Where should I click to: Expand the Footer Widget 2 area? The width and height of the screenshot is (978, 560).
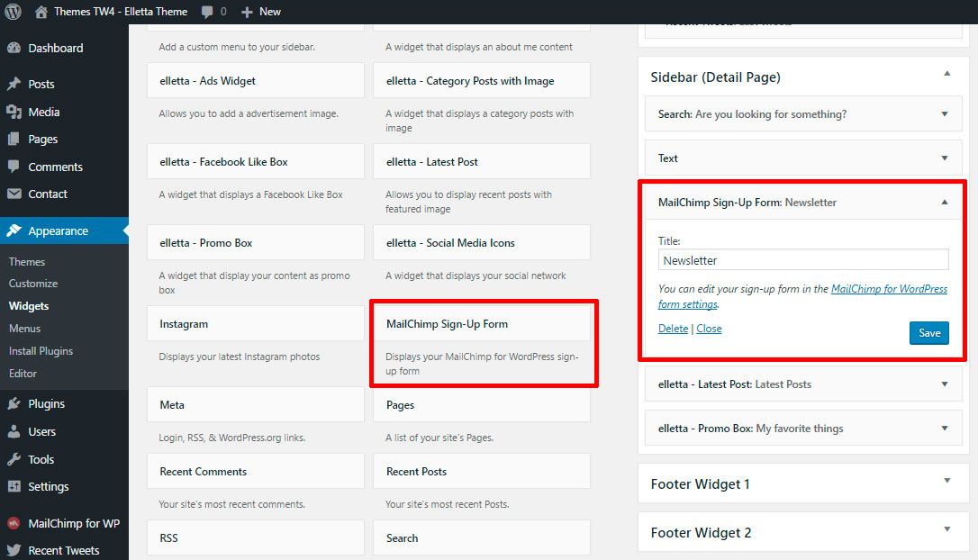pos(946,529)
